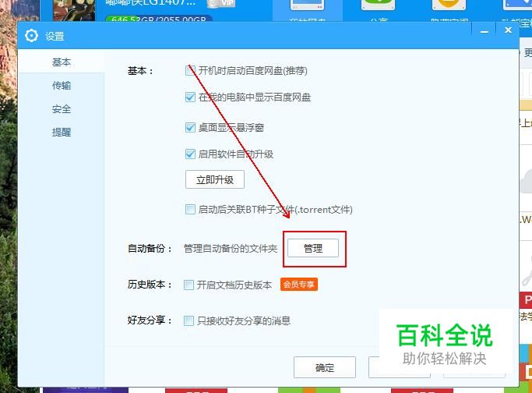Open the 基本 settings tab
This screenshot has width=532, height=393.
point(61,62)
